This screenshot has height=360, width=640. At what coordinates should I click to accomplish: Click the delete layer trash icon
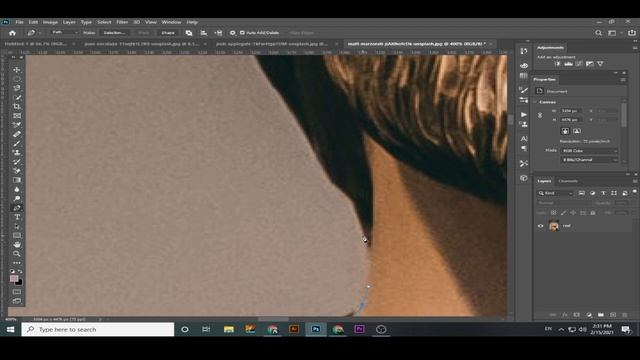pyautogui.click(x=624, y=315)
